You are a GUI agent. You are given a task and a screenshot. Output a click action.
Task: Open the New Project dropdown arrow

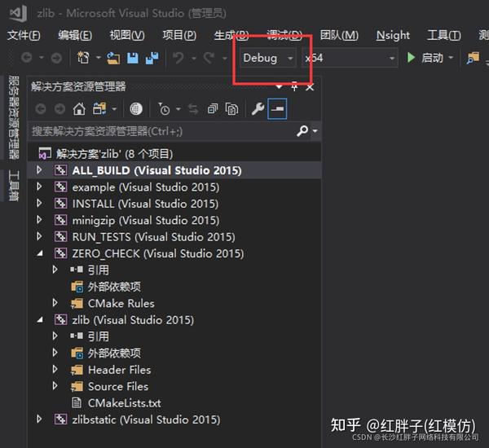pyautogui.click(x=99, y=58)
